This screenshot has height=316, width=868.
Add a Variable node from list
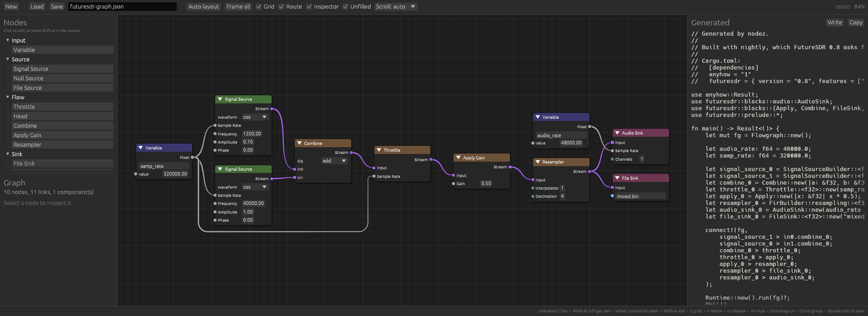click(62, 50)
